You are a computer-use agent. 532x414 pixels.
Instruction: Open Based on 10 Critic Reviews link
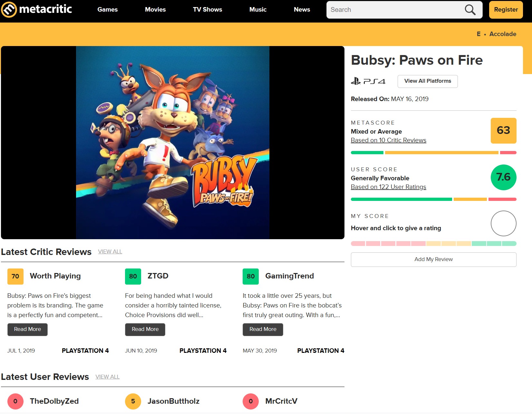tap(388, 140)
